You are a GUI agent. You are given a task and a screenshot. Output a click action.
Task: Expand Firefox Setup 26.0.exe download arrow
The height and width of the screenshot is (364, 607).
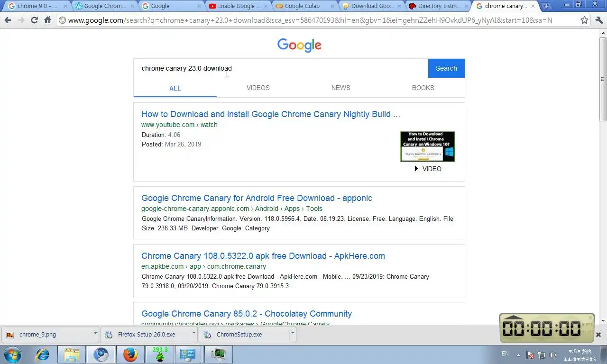194,334
